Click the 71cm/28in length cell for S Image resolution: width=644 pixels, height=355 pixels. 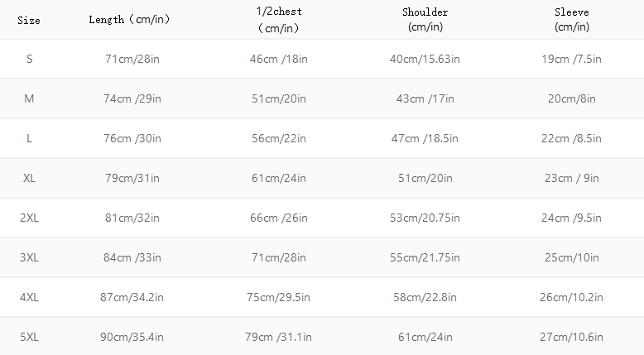click(132, 60)
